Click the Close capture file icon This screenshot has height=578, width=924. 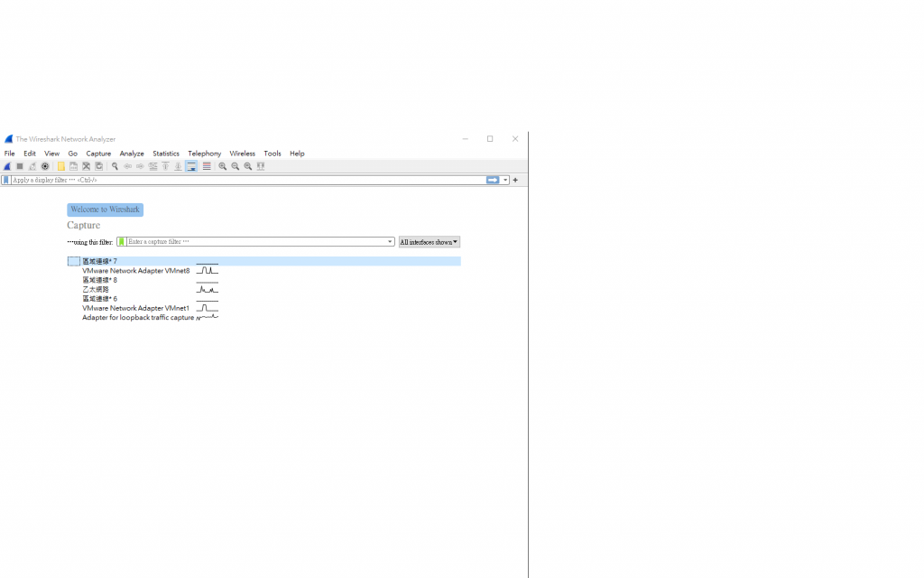click(x=86, y=167)
